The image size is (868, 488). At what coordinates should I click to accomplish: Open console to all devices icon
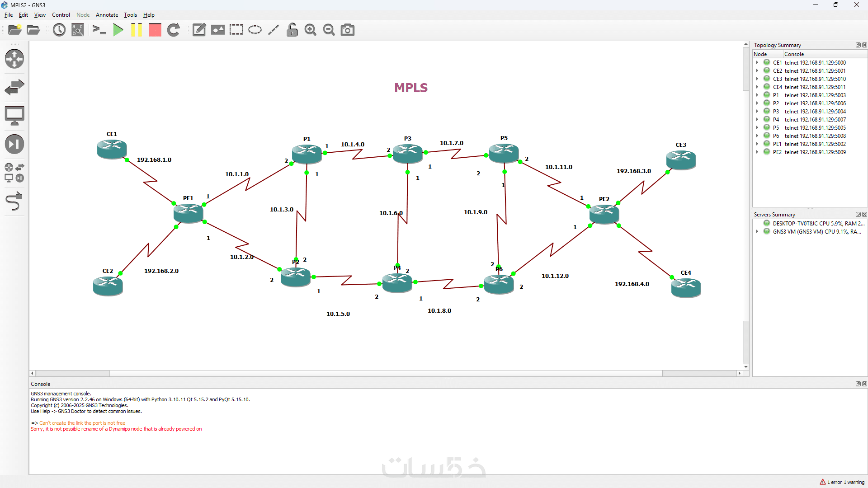(x=99, y=30)
